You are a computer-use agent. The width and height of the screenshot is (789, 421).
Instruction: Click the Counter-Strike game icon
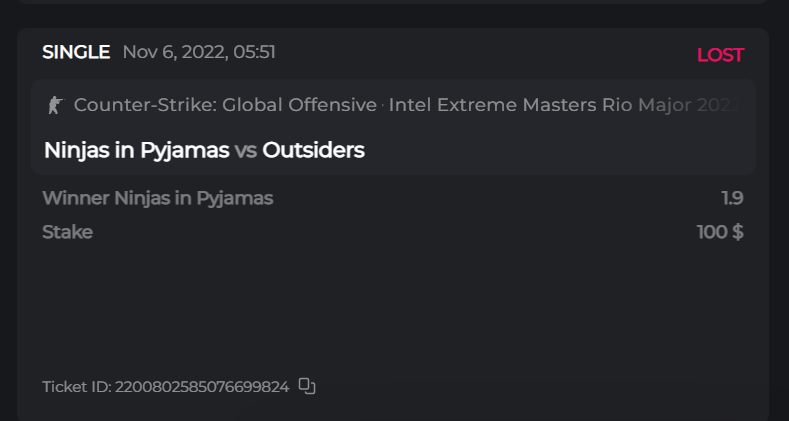pyautogui.click(x=56, y=105)
